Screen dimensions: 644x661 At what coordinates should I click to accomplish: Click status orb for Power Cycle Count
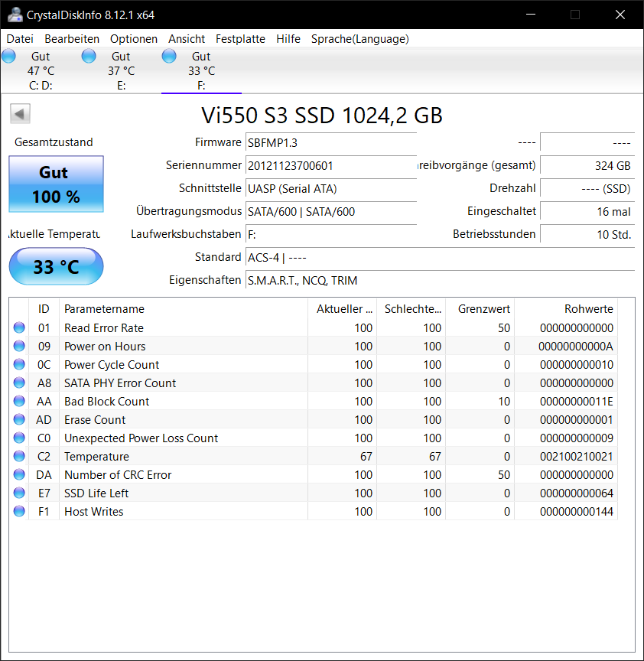pos(19,364)
